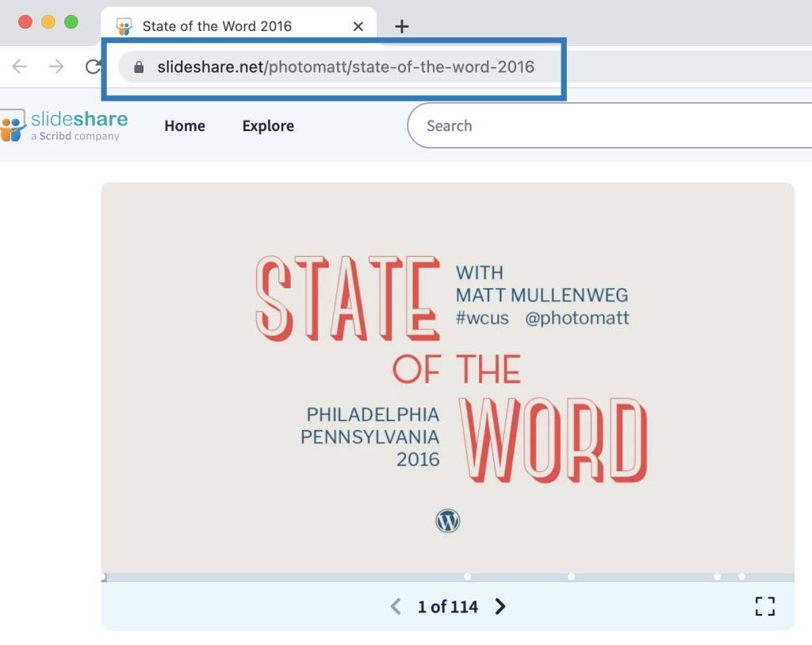812x645 pixels.
Task: Open the SlideShare logo homepage link
Action: pos(63,125)
